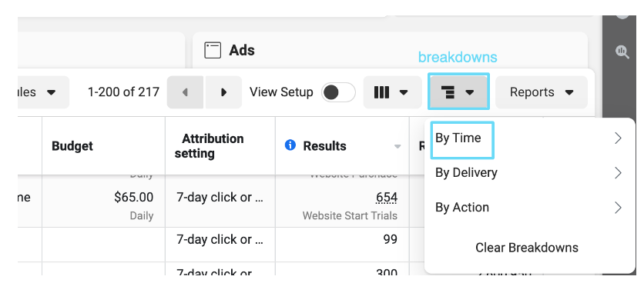Click the Ads panel icon
644x283 pixels.
[x=213, y=51]
